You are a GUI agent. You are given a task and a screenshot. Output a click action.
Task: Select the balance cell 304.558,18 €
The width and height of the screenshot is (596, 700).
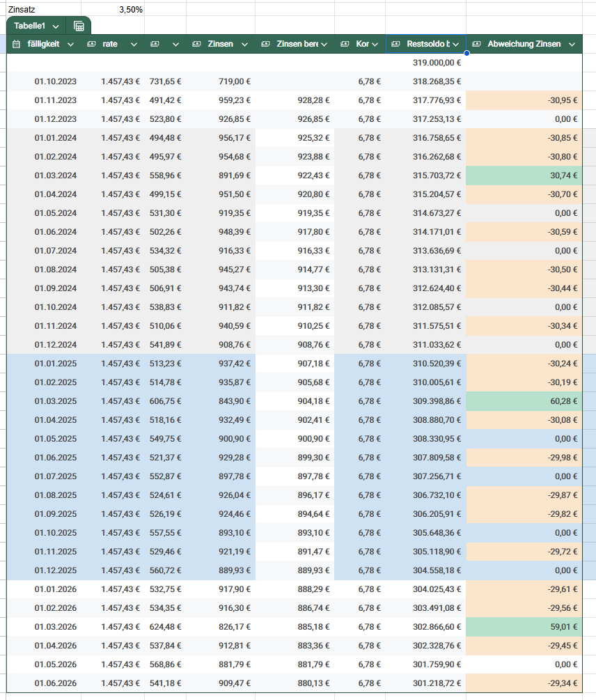[426, 570]
